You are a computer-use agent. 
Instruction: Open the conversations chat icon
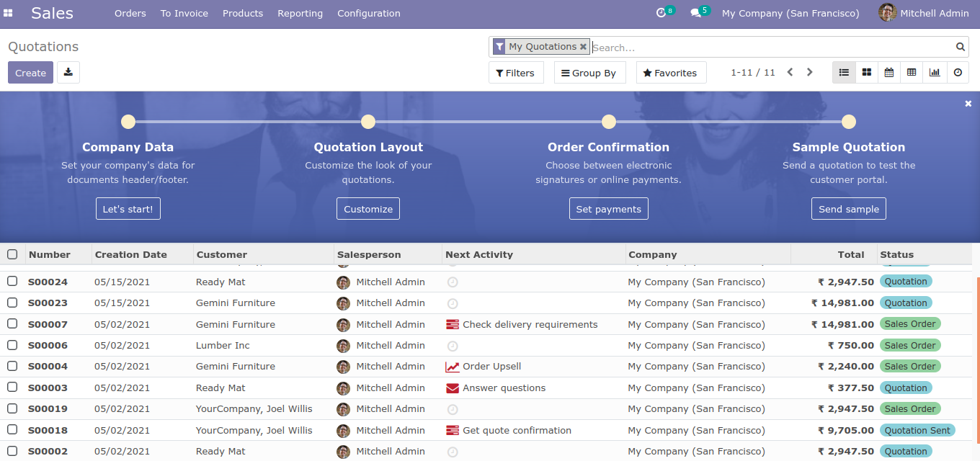point(695,13)
